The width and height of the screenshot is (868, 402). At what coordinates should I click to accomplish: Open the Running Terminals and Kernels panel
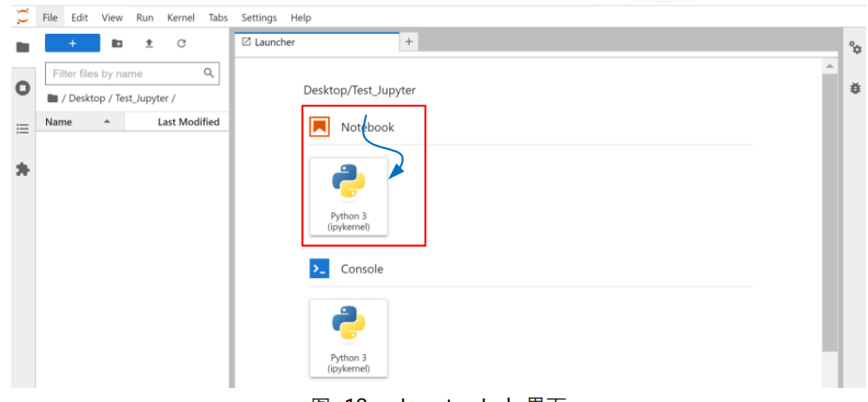pos(23,88)
